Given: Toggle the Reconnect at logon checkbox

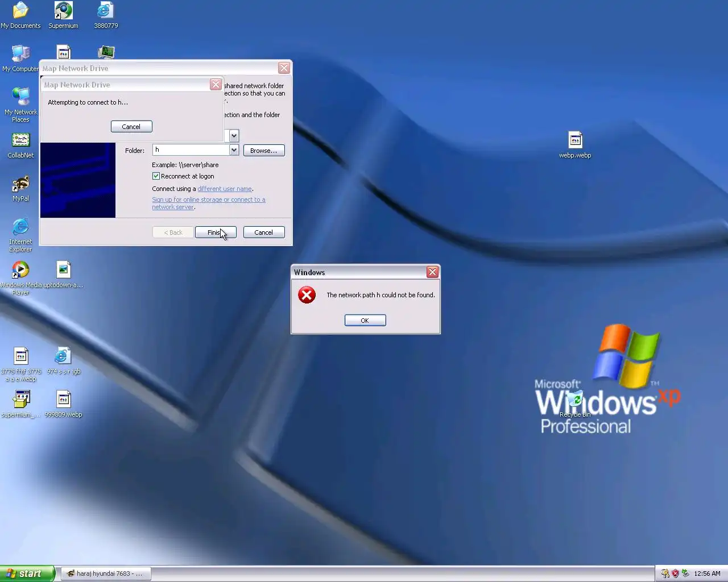Looking at the screenshot, I should [x=156, y=176].
